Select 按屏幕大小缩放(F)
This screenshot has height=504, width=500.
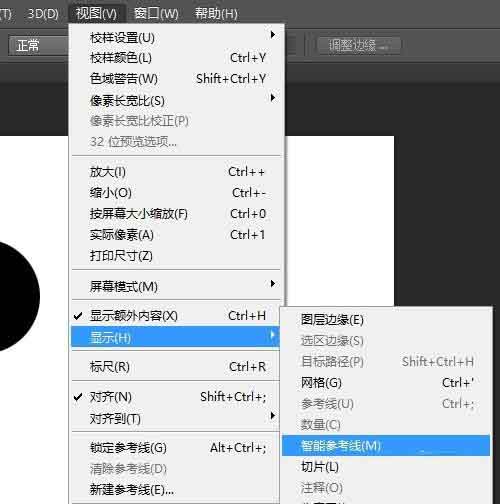click(x=176, y=214)
